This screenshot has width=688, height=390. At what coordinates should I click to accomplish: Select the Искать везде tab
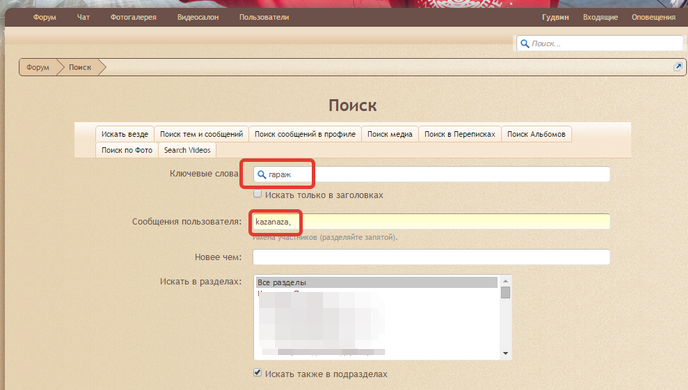point(125,134)
